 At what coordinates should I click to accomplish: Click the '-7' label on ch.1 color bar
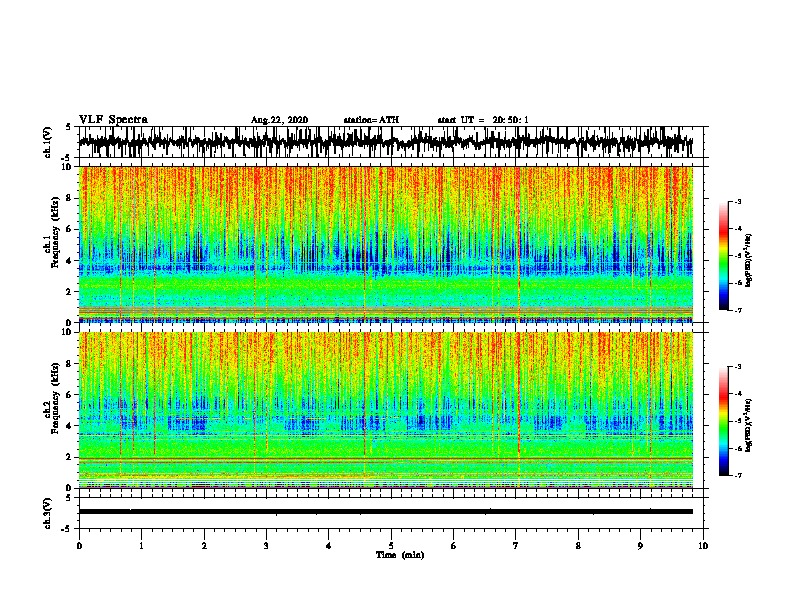pos(737,310)
